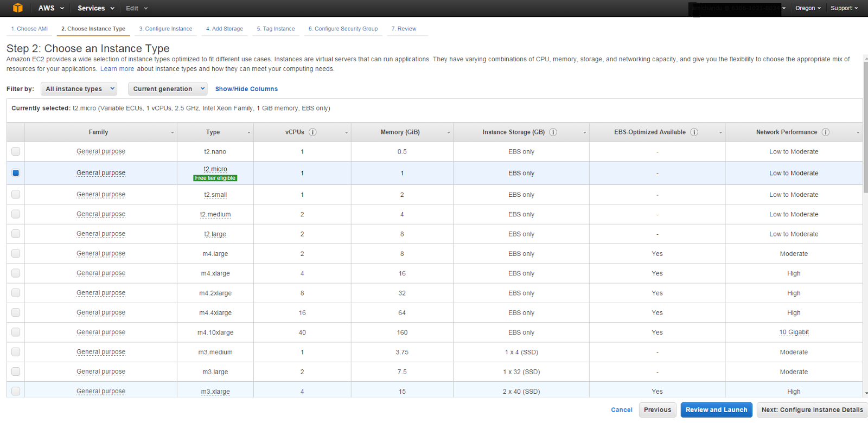Open the vCPUs column info icon
The image size is (868, 423).
[312, 132]
